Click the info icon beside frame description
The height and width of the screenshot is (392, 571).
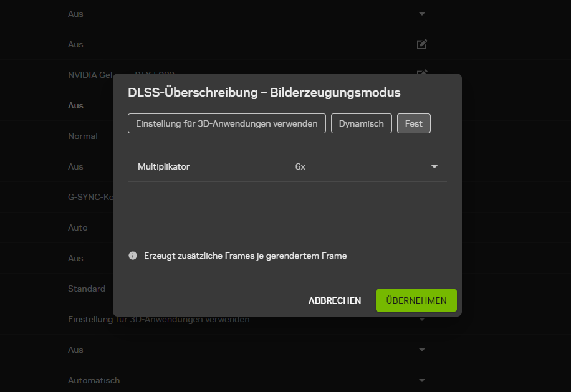(133, 256)
